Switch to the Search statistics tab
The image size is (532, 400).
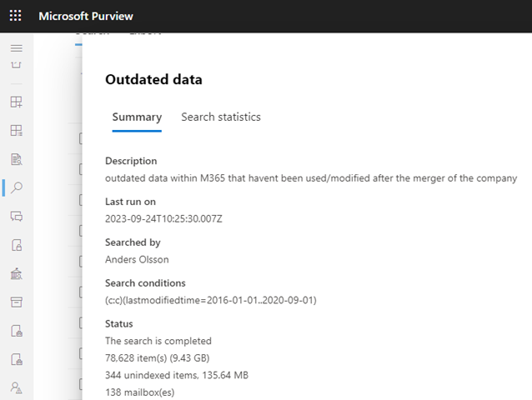pyautogui.click(x=220, y=117)
